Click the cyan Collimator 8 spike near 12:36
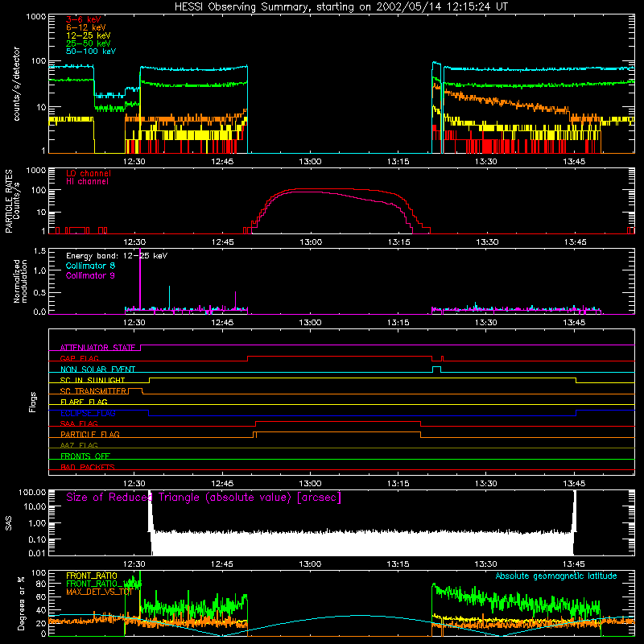Image resolution: width=644 pixels, height=644 pixels. [x=169, y=296]
